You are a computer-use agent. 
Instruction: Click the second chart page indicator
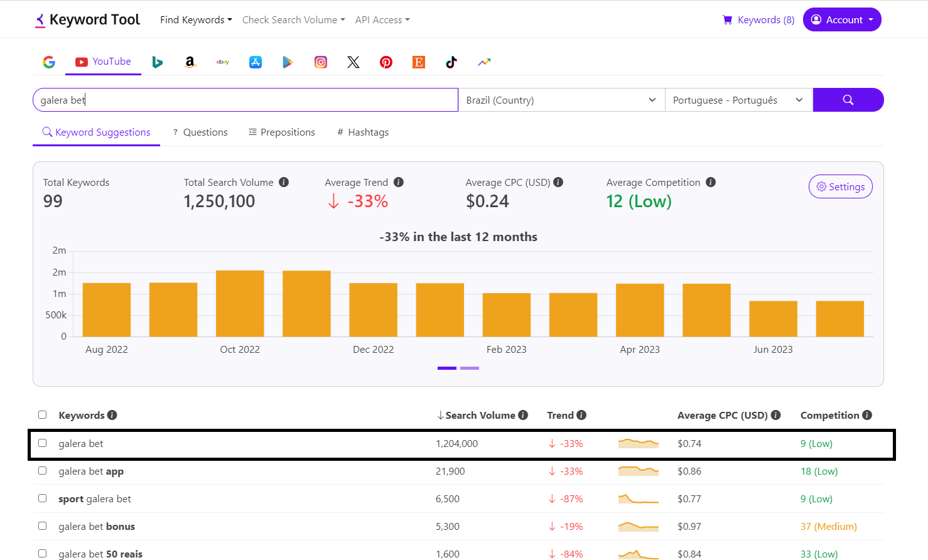(470, 368)
